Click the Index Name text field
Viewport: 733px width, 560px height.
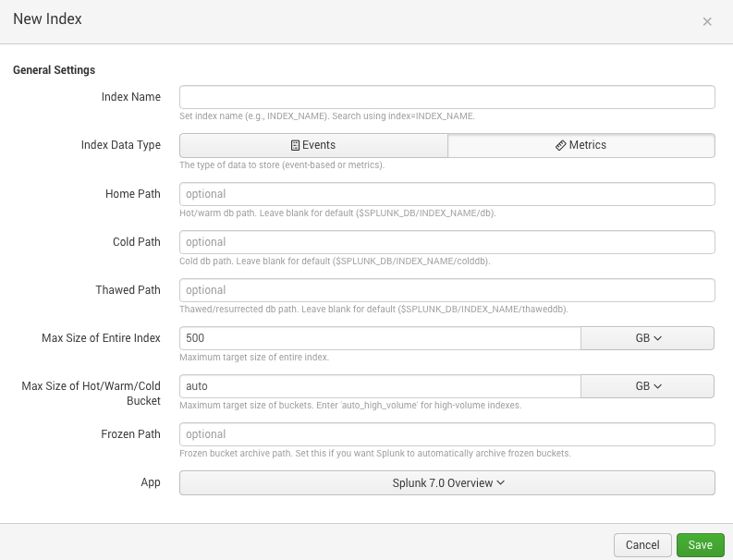(x=446, y=97)
